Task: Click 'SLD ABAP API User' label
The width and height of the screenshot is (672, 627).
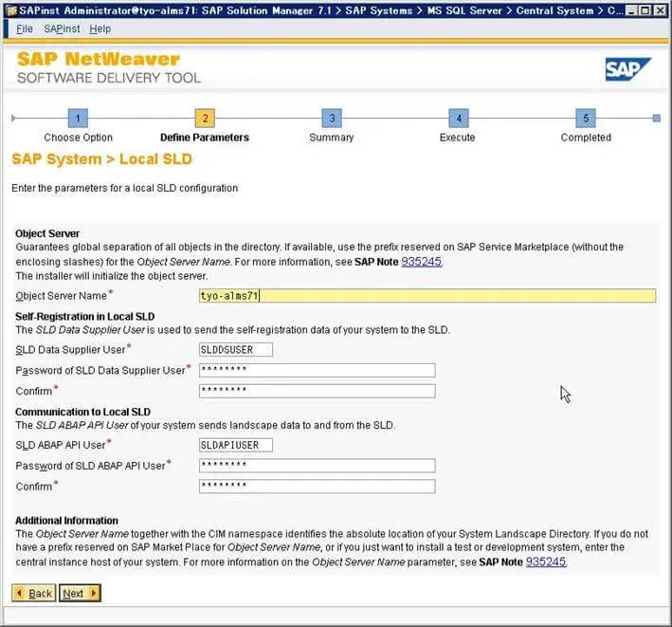Action: [61, 445]
